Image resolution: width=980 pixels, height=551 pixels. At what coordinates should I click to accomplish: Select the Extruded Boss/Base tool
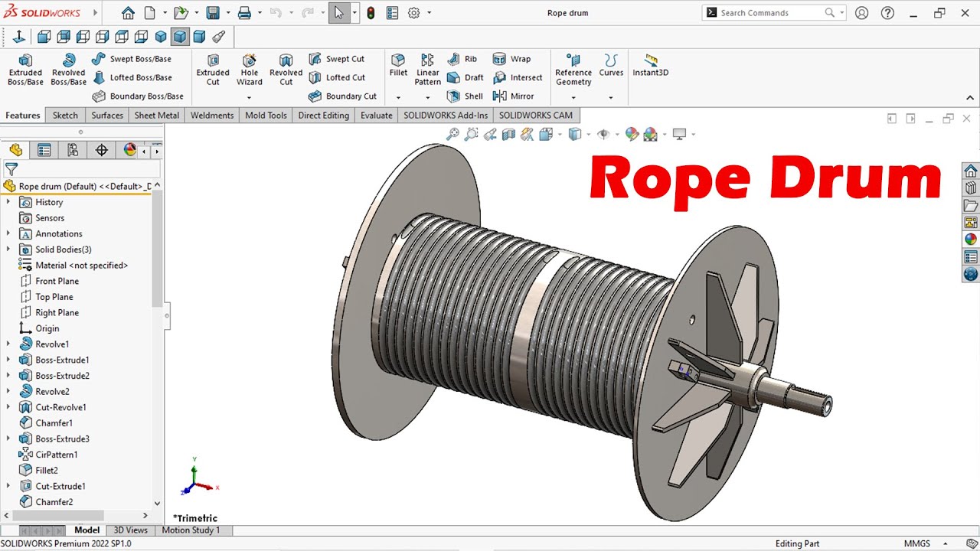pos(25,70)
